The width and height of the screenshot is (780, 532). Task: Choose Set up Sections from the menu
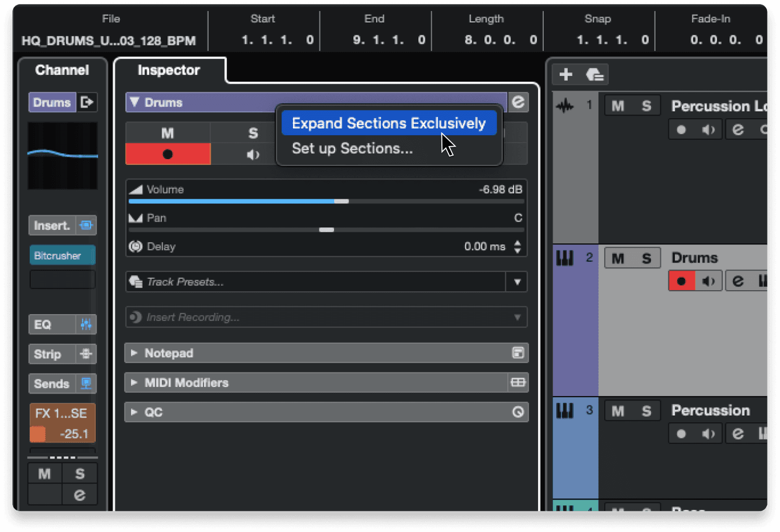tap(352, 148)
